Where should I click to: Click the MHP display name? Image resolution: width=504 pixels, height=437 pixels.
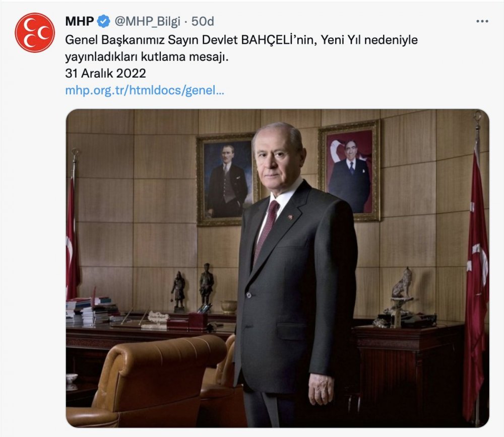[x=80, y=22]
